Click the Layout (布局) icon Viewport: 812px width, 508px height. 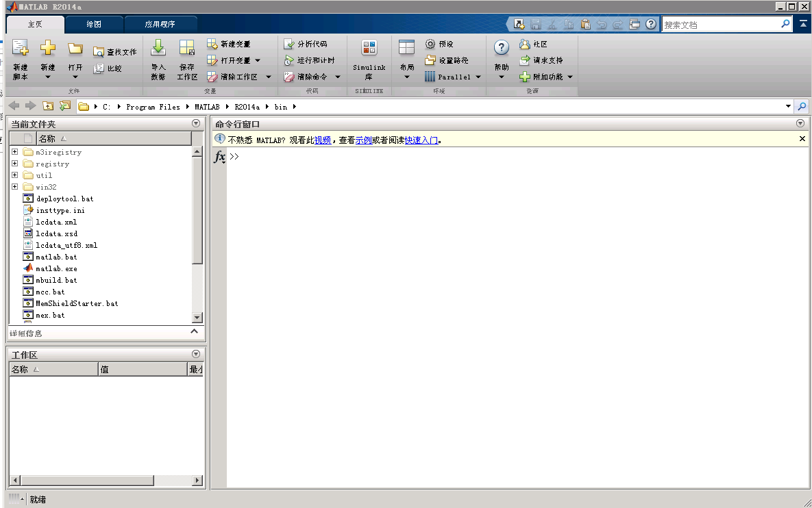(406, 48)
